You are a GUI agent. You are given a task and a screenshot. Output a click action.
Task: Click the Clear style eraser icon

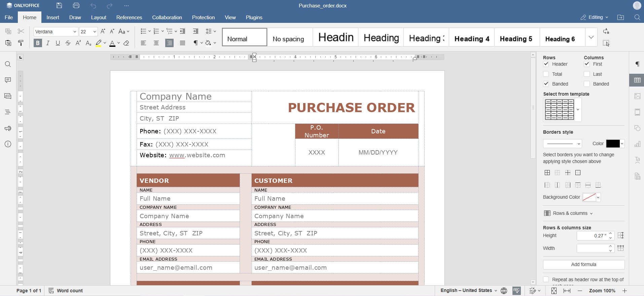click(x=127, y=43)
